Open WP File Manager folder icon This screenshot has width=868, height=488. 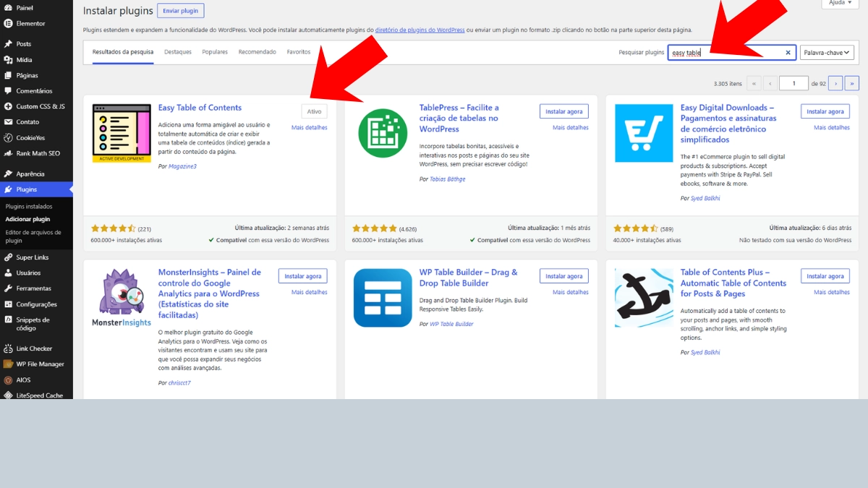pos(8,364)
